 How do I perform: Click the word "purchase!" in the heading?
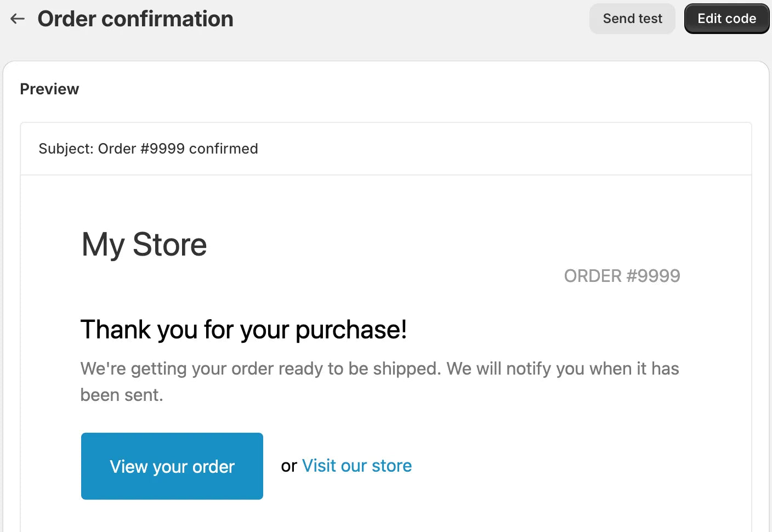pos(351,330)
